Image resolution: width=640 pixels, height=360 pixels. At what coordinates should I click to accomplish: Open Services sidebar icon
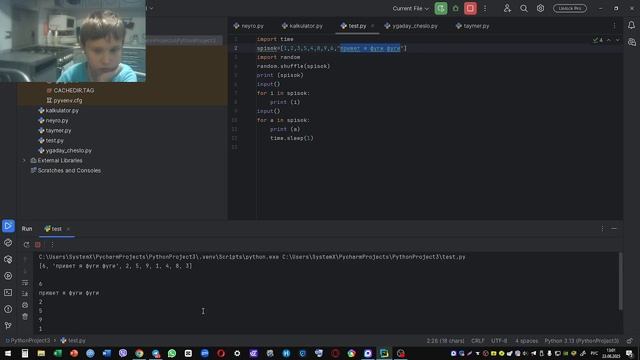[8, 276]
